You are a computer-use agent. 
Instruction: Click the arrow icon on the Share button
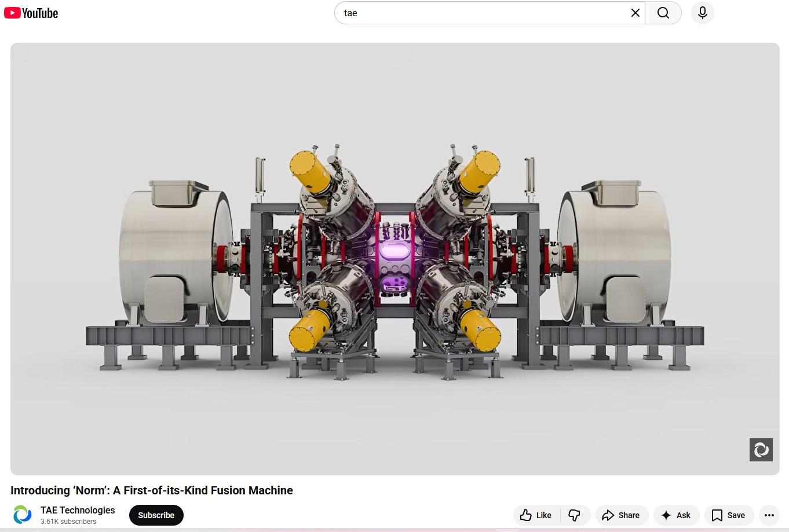[608, 515]
